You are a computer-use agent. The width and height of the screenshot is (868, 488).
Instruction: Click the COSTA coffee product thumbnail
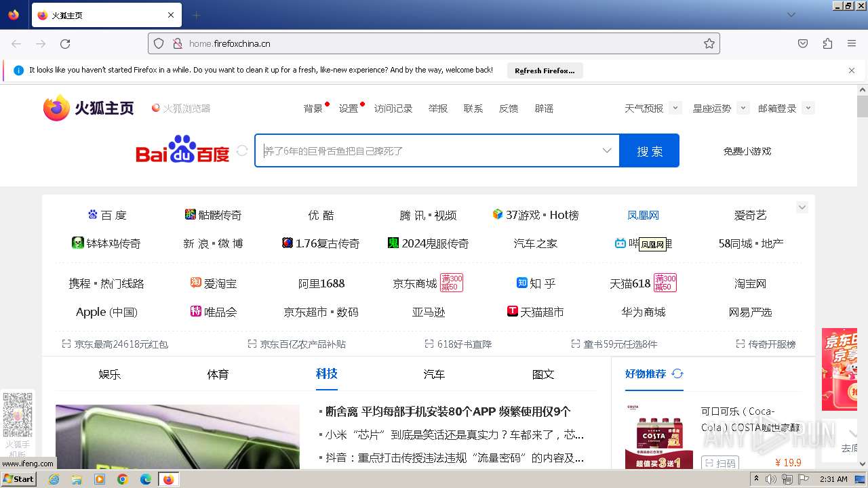click(x=659, y=436)
